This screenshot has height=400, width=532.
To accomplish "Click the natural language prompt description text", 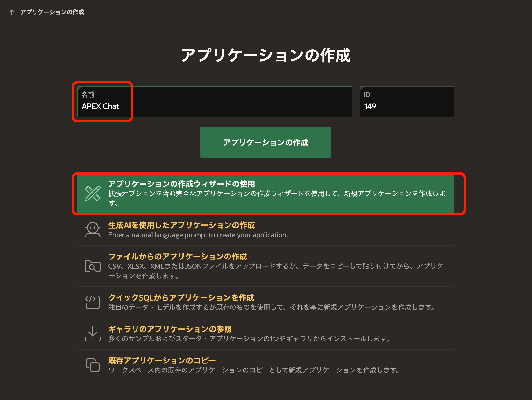I will click(198, 235).
